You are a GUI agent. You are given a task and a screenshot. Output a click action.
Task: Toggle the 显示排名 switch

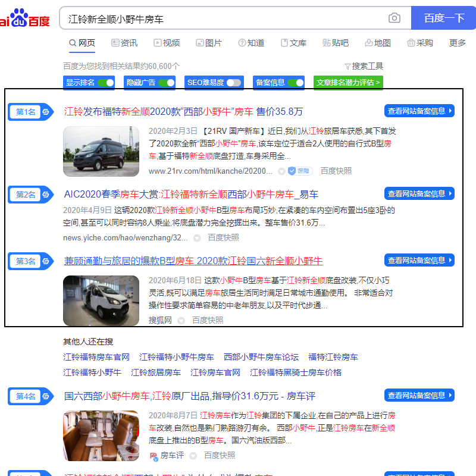106,83
